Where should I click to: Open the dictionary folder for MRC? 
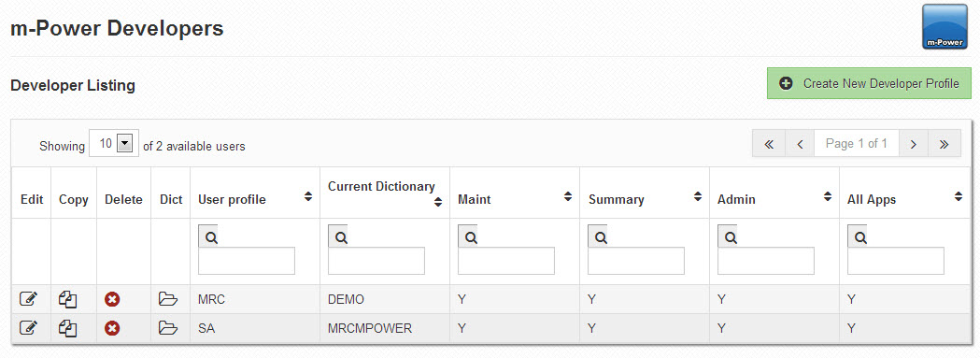(x=168, y=298)
